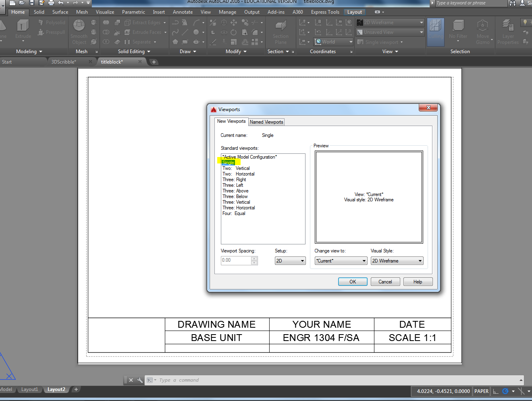Expand the Change view to dropdown
This screenshot has height=401, width=532.
[x=341, y=260]
